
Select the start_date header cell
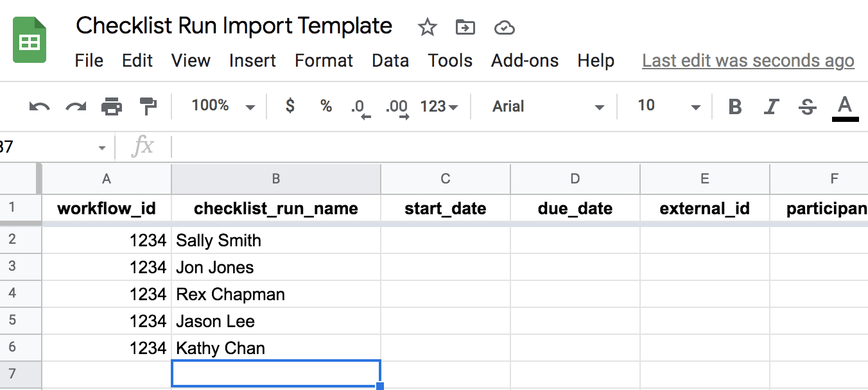click(446, 208)
